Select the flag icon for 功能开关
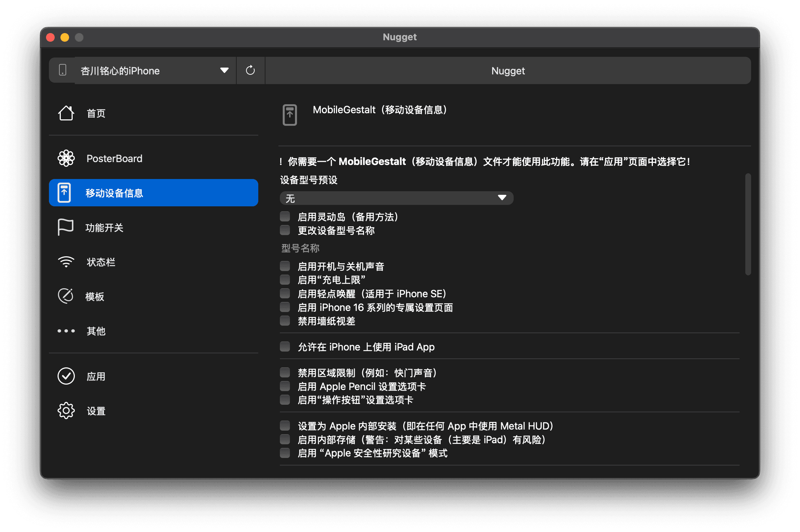 click(x=65, y=227)
